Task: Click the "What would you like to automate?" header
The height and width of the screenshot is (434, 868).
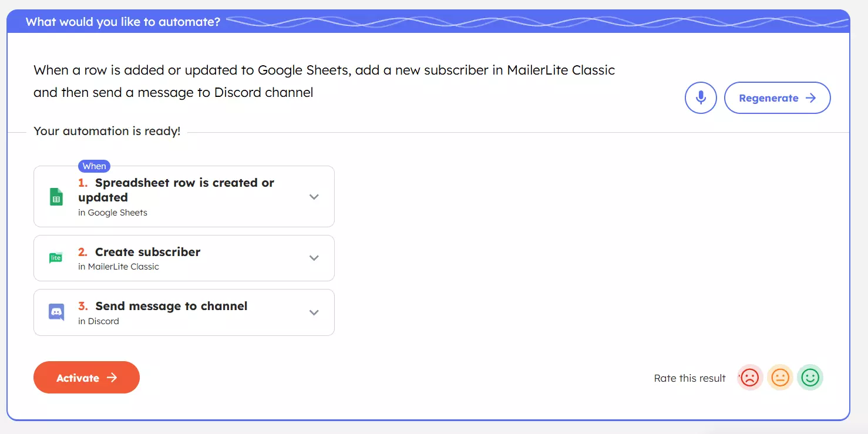Action: pos(123,22)
